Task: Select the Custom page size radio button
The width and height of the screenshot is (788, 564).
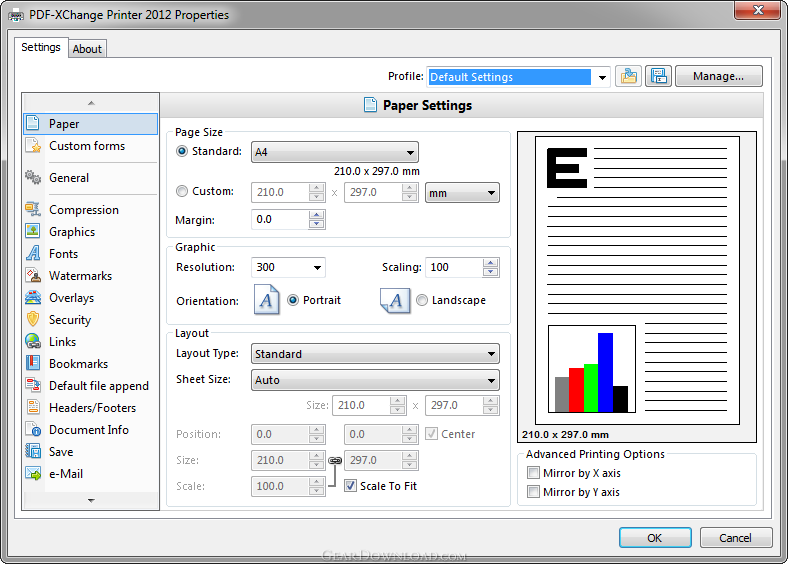Action: (x=182, y=192)
